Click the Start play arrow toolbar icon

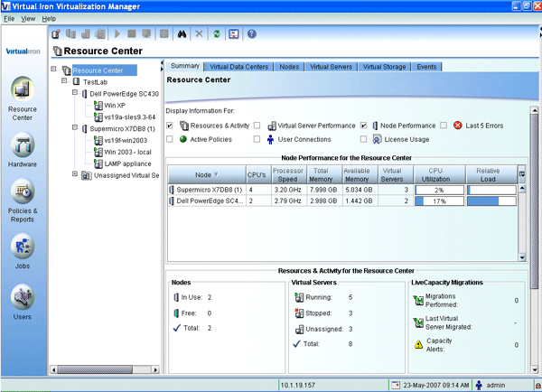click(117, 34)
